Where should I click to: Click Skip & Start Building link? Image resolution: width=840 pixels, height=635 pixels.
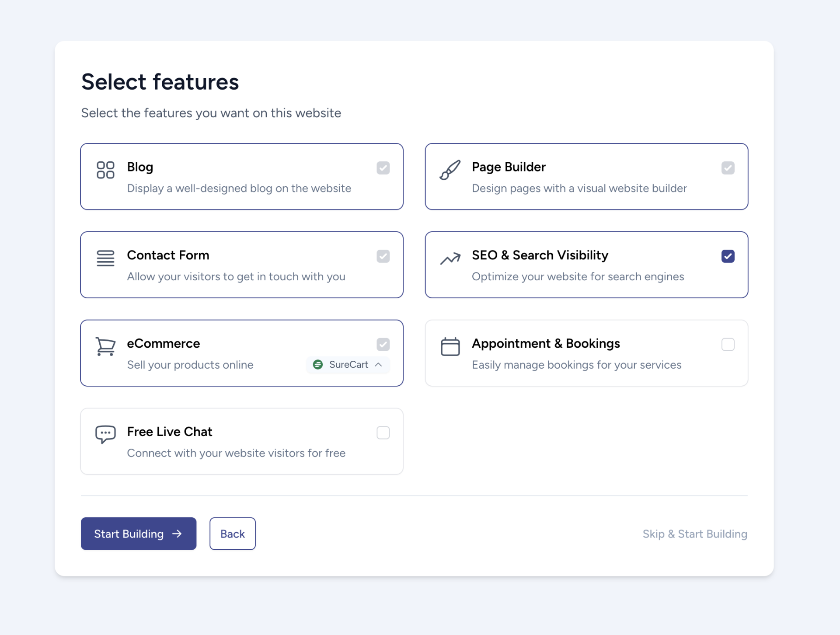tap(694, 534)
